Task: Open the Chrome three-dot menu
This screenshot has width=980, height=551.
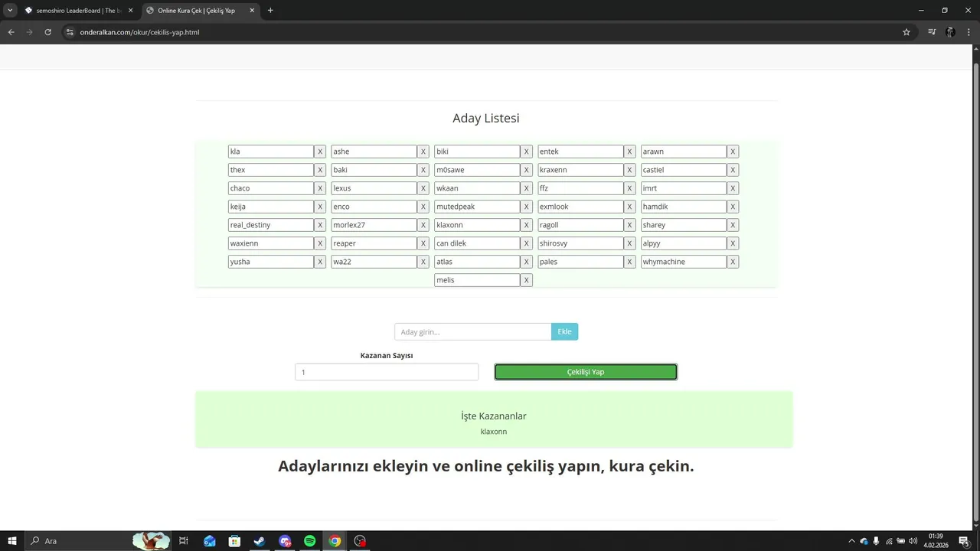Action: click(969, 32)
